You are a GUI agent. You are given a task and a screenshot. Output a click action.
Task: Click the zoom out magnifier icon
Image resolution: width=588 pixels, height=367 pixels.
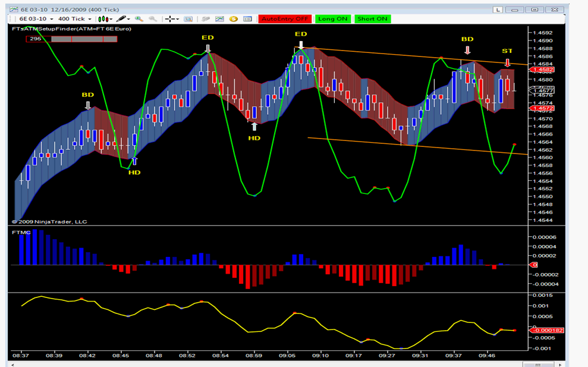(x=153, y=18)
